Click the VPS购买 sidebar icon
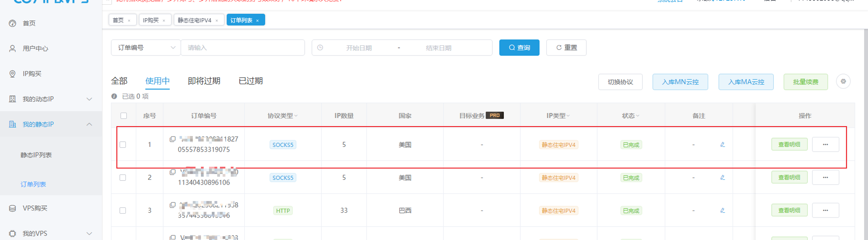Screen dimensions: 868x240 click(x=13, y=208)
